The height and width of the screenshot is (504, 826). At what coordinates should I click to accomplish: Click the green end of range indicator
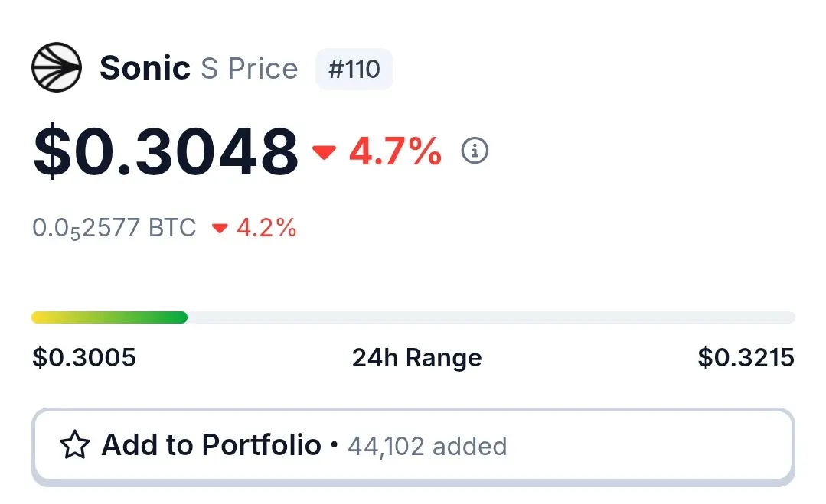pyautogui.click(x=182, y=317)
